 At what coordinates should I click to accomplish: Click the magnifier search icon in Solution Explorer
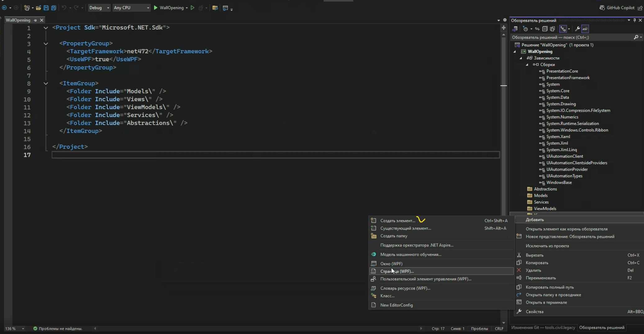[636, 37]
